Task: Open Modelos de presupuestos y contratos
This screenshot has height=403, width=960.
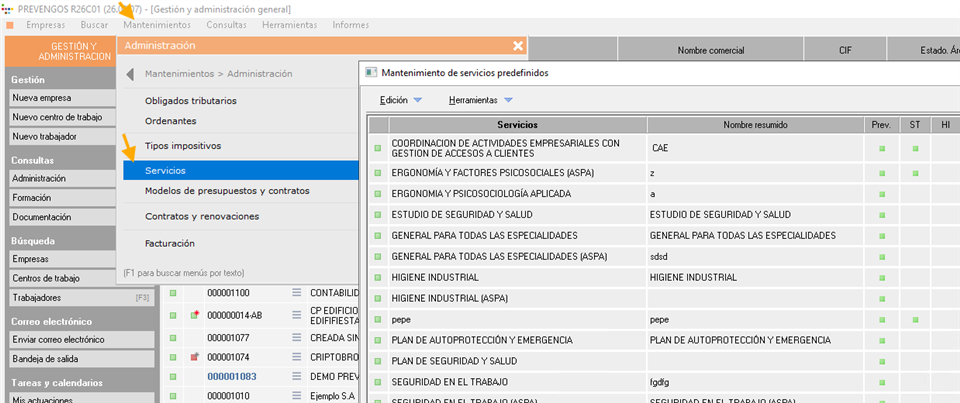Action: click(x=227, y=191)
